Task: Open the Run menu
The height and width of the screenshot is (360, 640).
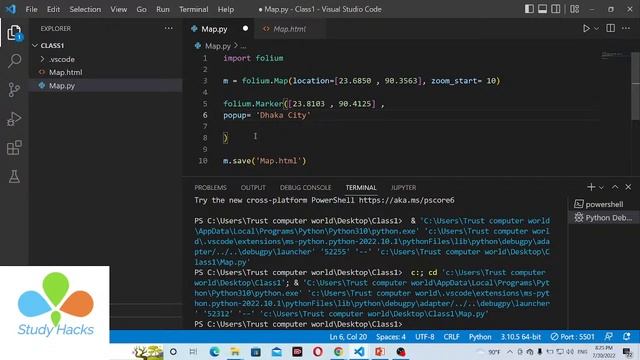Action: point(162,9)
